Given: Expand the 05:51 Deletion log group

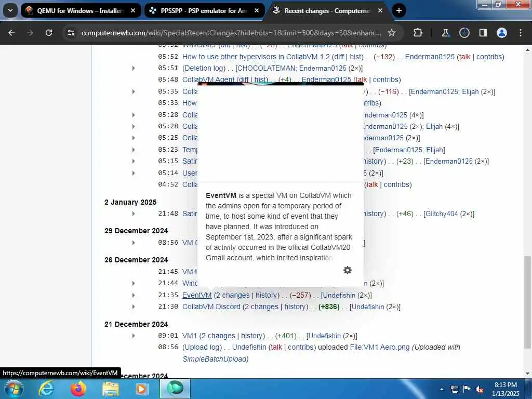Looking at the screenshot, I should [134, 69].
